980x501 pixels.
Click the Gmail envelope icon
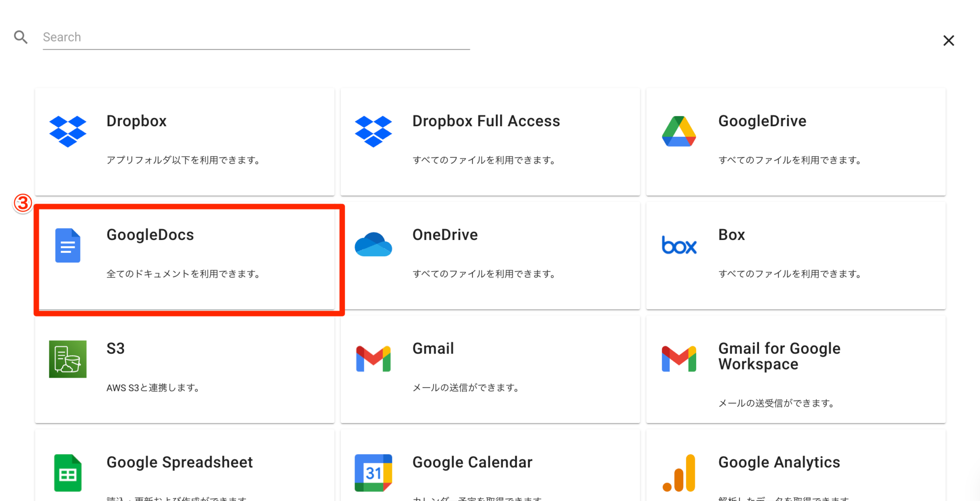[373, 359]
